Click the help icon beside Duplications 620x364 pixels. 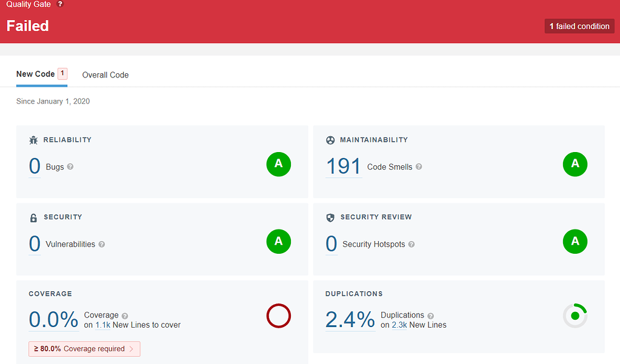(430, 316)
